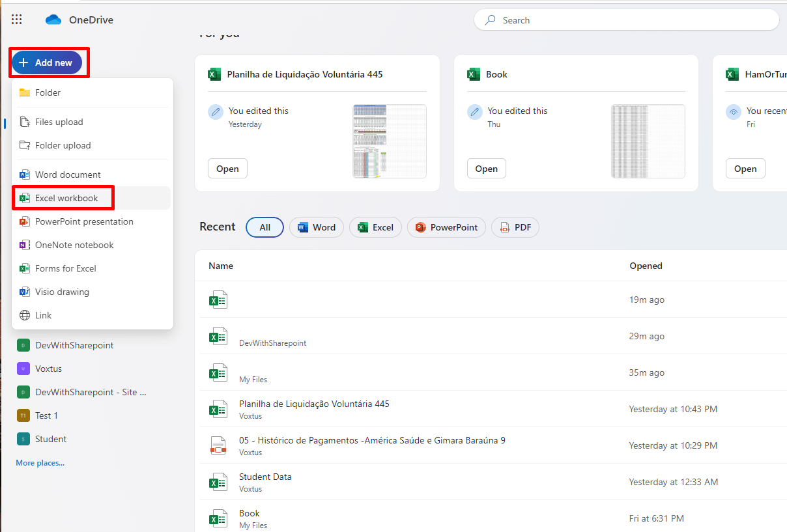Open Planilha de Liquidação Voluntária 445 card
Viewport: 787px width, 532px height.
(x=227, y=169)
